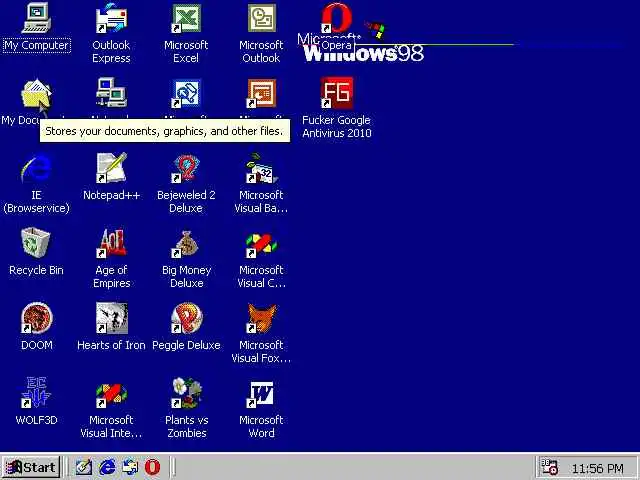Screen dimensions: 640x480
Task: Select the Microsoft Excel shortcut
Action: 186,19
